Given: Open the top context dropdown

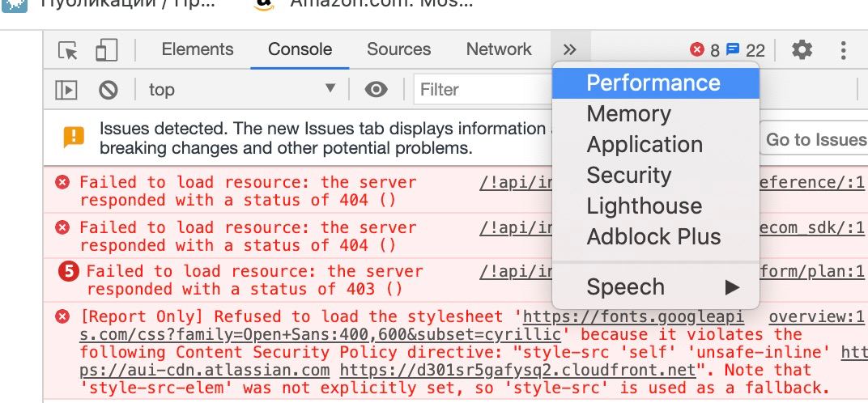Looking at the screenshot, I should click(x=242, y=89).
